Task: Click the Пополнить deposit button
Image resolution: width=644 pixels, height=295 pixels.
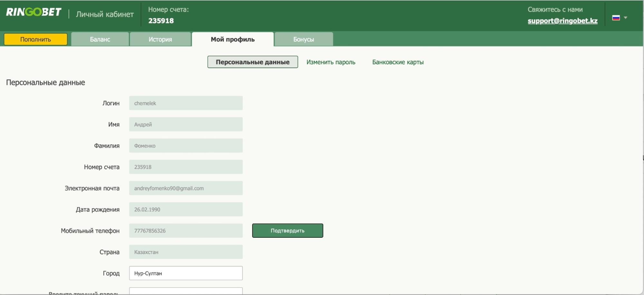Action: tap(35, 39)
